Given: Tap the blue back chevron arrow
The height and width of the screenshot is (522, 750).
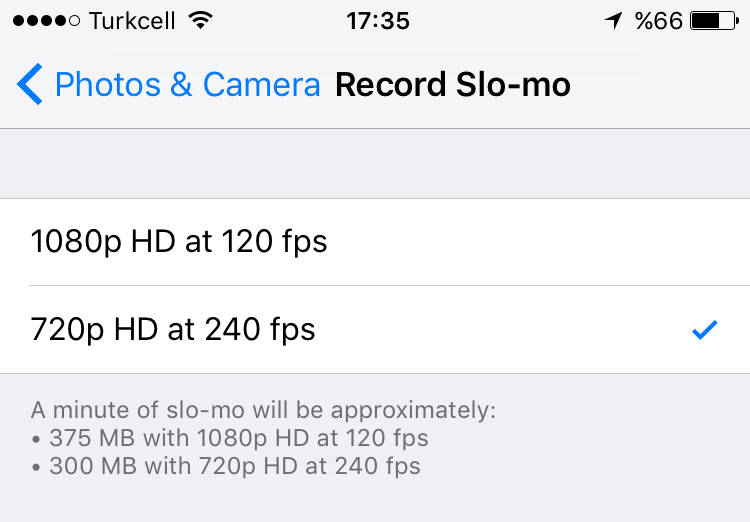Looking at the screenshot, I should point(30,84).
